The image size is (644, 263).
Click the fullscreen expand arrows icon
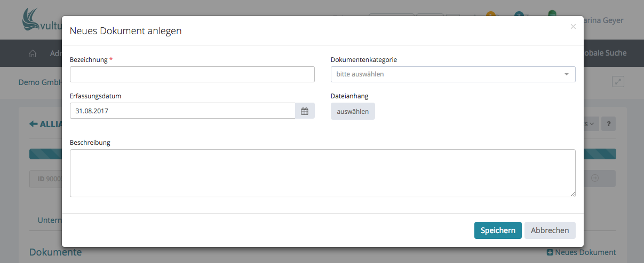618,82
